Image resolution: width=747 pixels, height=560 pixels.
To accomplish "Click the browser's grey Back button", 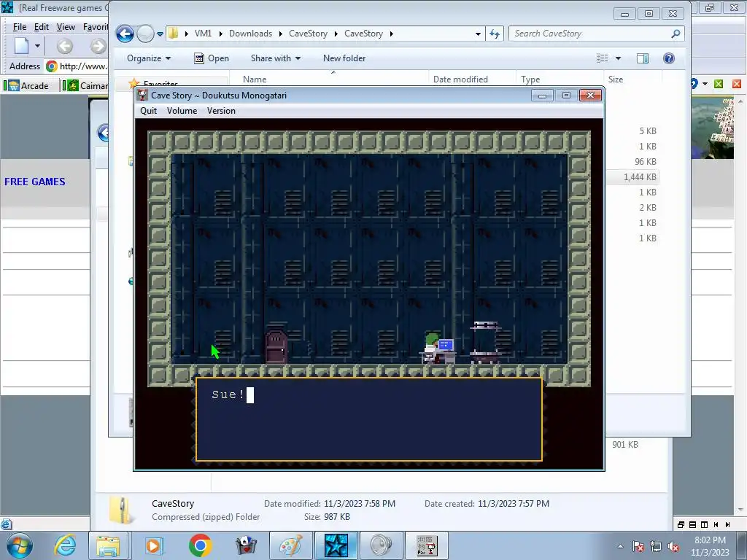I will pos(65,46).
